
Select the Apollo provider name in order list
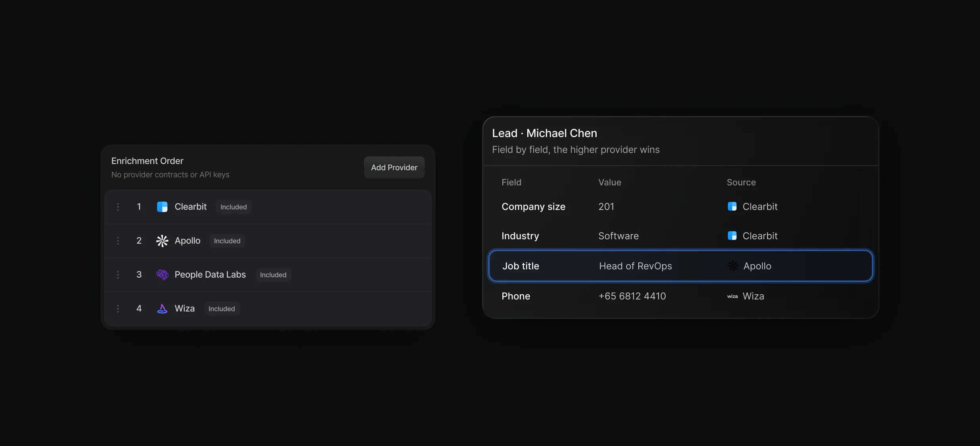tap(188, 241)
